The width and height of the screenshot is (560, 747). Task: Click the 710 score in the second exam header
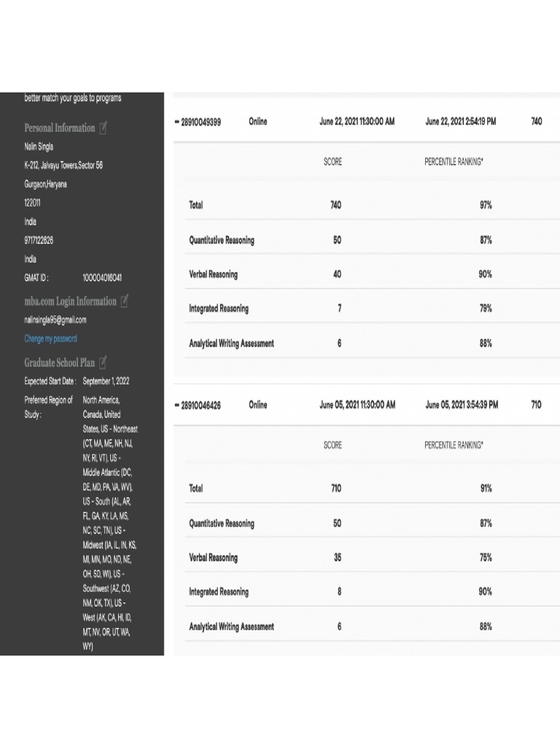pos(536,405)
